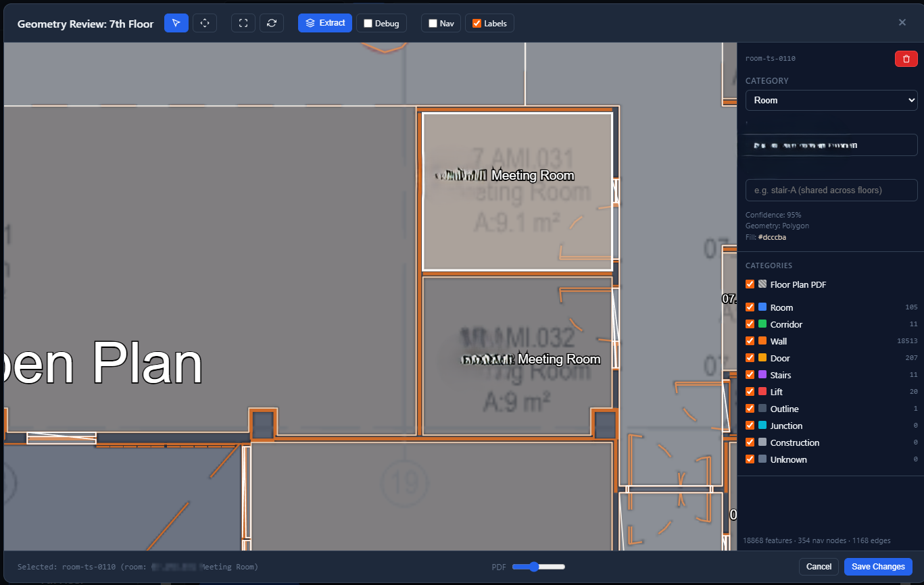This screenshot has height=585, width=924.
Task: Click the green Corridor color swatch
Action: [762, 324]
